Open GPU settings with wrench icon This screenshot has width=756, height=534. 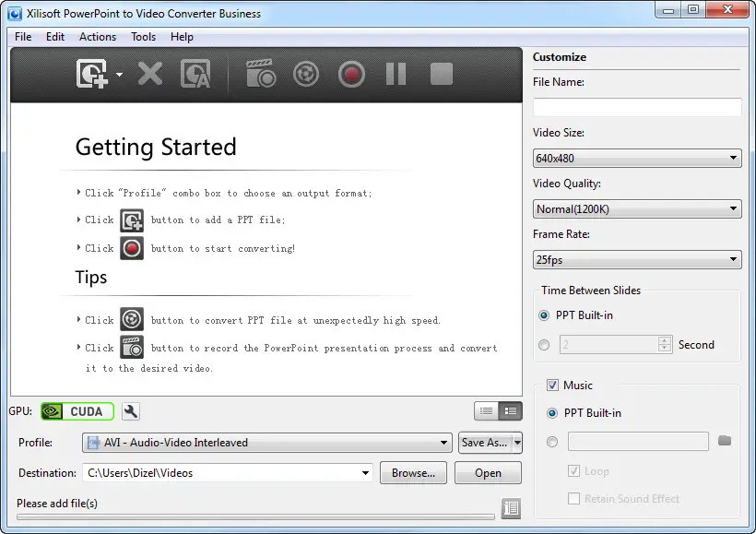[x=131, y=411]
